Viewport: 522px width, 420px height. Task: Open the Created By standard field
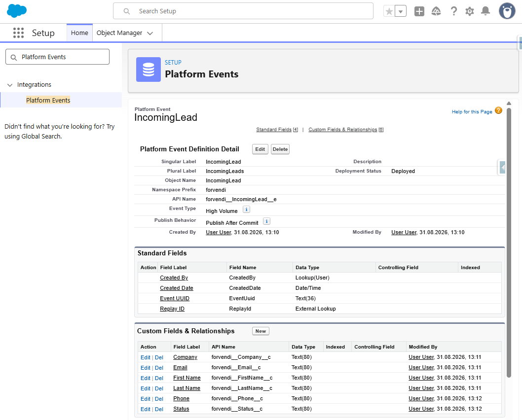[174, 278]
